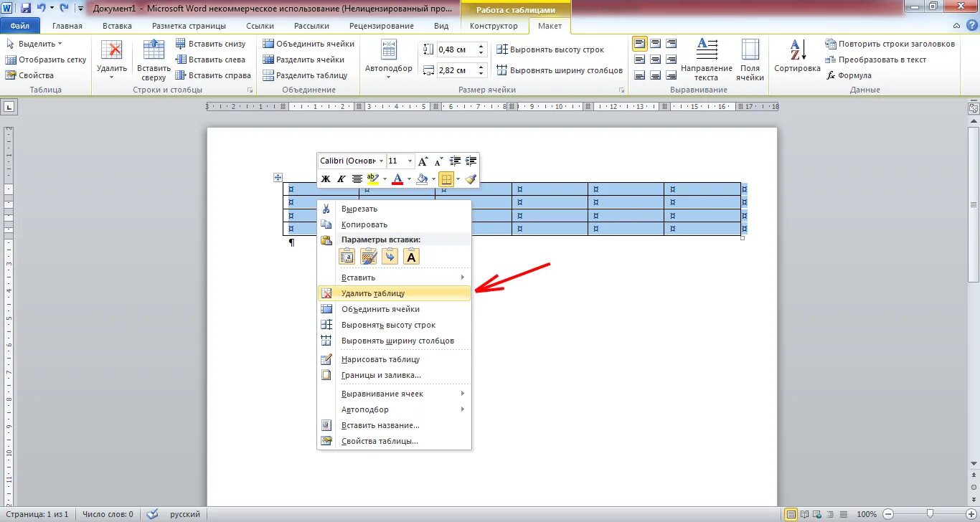The image size is (980, 522).
Task: Toggle Отобразить сетку gridlines display
Action: pyautogui.click(x=46, y=60)
